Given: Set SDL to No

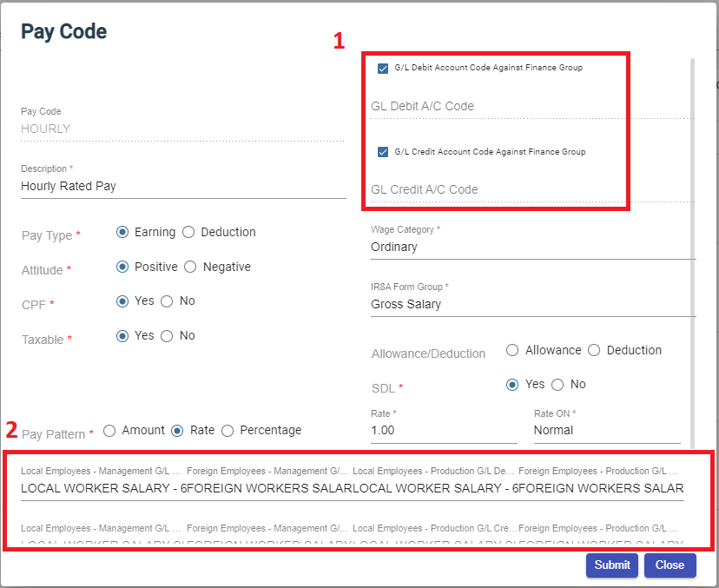Looking at the screenshot, I should [x=557, y=385].
